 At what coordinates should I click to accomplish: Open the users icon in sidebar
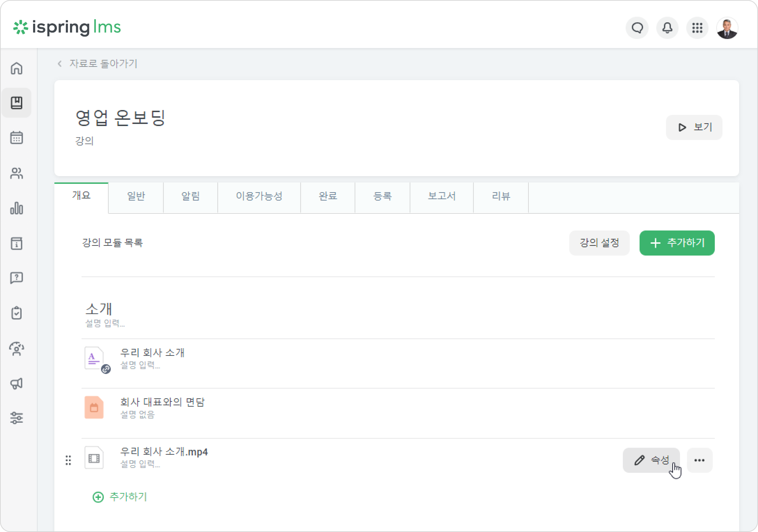tap(17, 173)
